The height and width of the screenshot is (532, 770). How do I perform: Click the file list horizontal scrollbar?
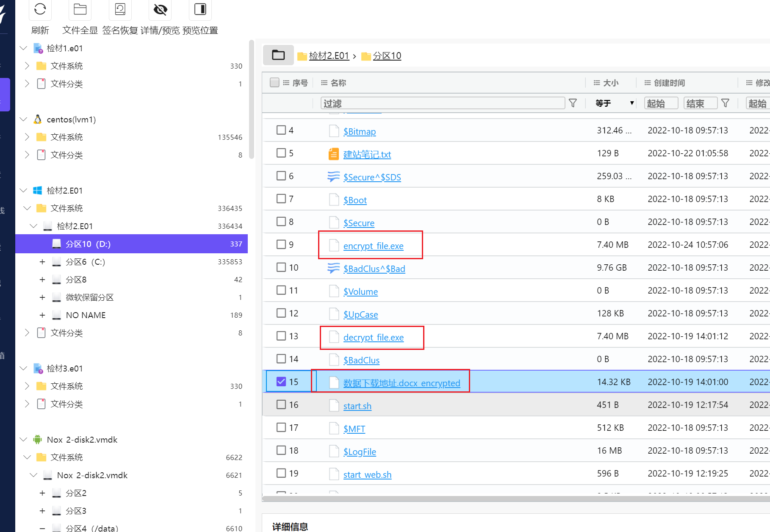pos(516,499)
